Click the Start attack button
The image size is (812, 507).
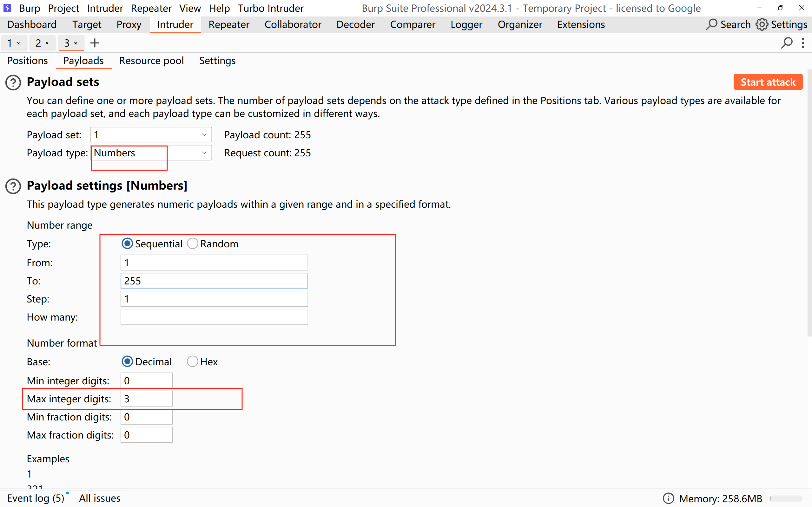(768, 82)
